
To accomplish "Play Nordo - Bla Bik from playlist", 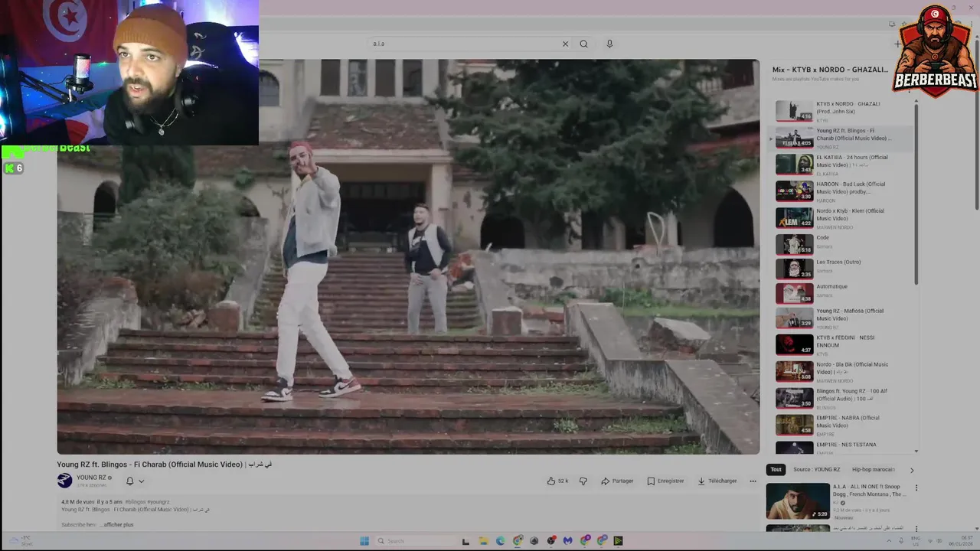I will tap(842, 371).
